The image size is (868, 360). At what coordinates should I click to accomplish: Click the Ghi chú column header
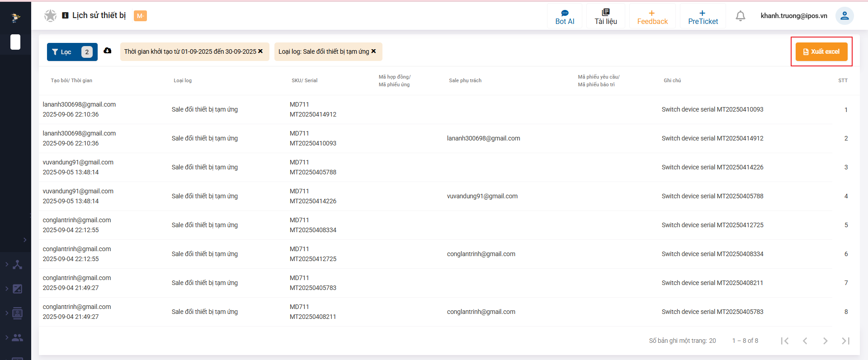(x=672, y=80)
